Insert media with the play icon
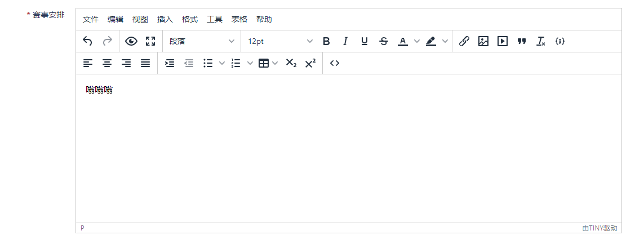This screenshot has height=244, width=644. pos(503,41)
